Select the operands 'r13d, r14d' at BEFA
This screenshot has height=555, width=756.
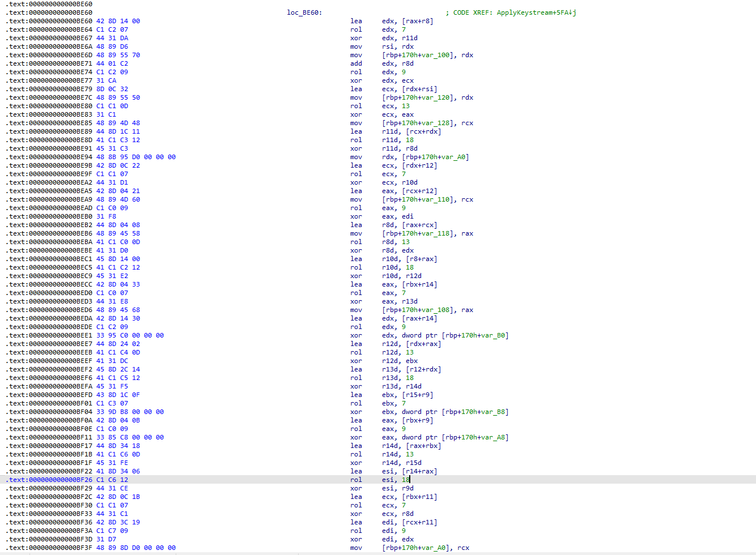coord(402,386)
